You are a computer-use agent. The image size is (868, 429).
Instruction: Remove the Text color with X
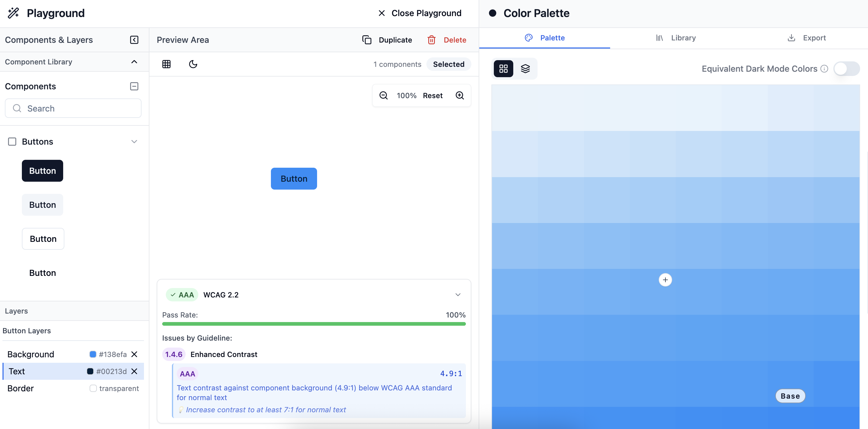134,371
